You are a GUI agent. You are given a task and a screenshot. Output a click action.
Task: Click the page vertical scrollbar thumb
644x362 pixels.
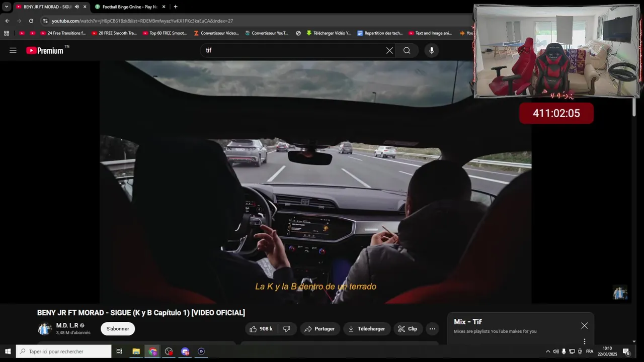pyautogui.click(x=634, y=107)
